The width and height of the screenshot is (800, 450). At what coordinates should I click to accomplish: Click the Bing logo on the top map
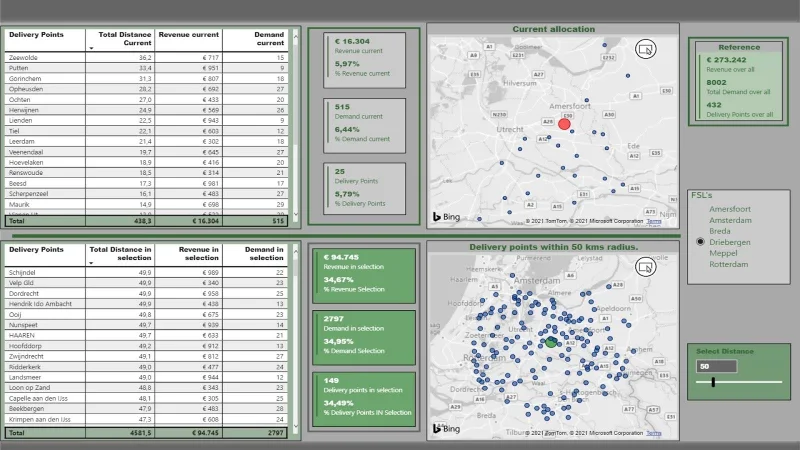(x=446, y=217)
